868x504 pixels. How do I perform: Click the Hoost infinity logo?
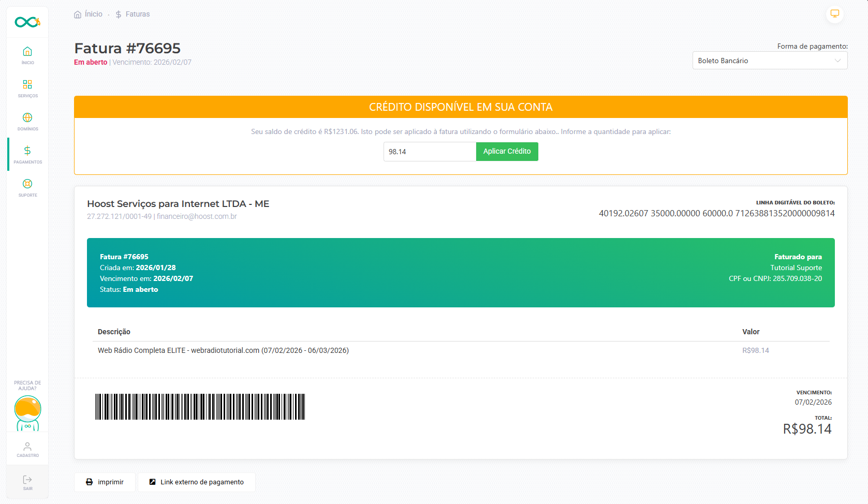(27, 22)
